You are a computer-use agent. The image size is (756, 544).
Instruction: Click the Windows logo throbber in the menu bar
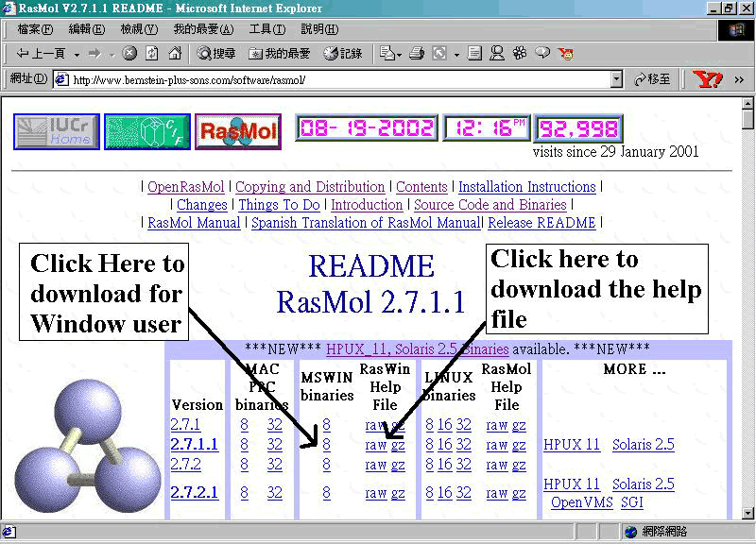pyautogui.click(x=736, y=30)
